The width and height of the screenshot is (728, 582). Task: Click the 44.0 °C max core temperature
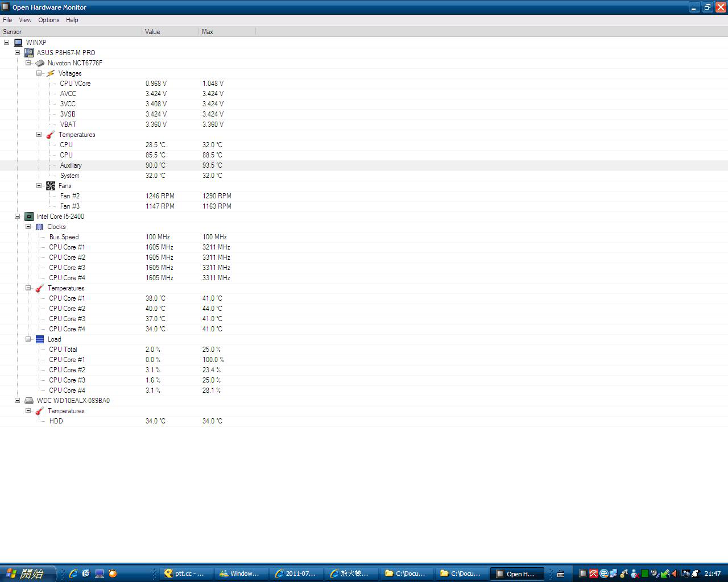click(x=212, y=309)
